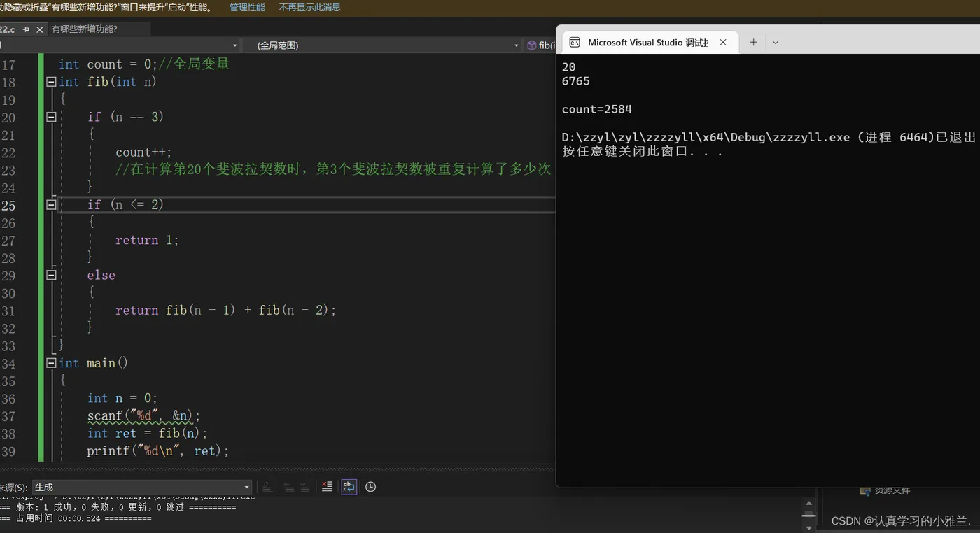Collapse the else block at line 29
This screenshot has width=980, height=533.
tap(51, 275)
